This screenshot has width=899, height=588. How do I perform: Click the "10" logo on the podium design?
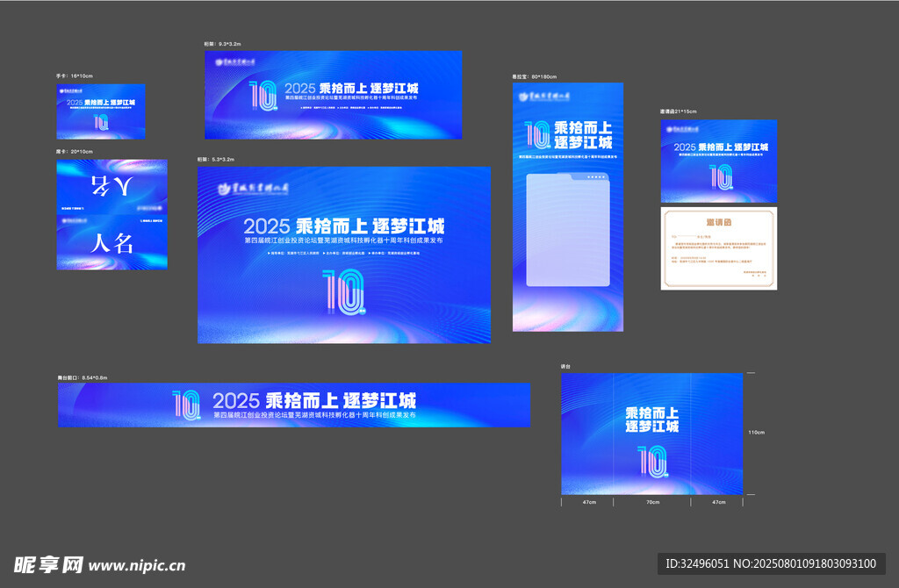653,462
